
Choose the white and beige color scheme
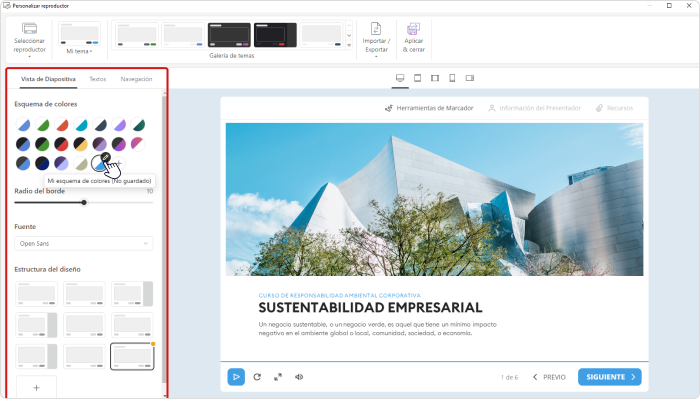(x=80, y=163)
